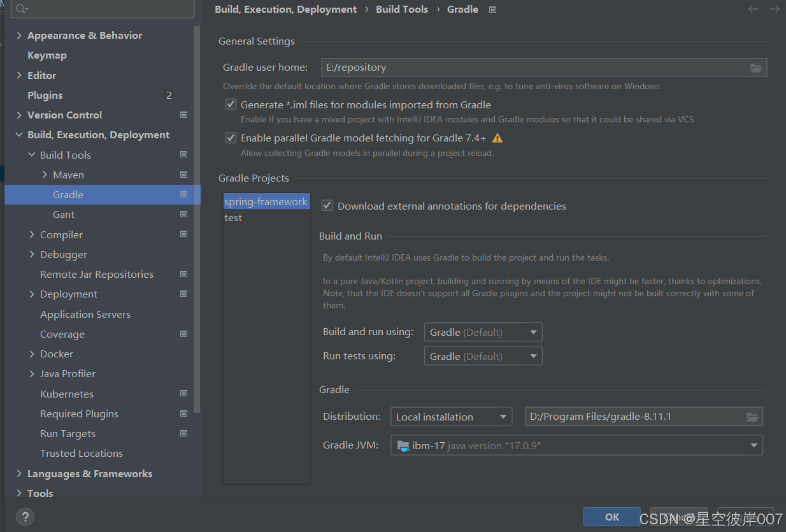Viewport: 786px width, 532px height.
Task: Open the Distribution Local installation dropdown
Action: click(x=452, y=417)
